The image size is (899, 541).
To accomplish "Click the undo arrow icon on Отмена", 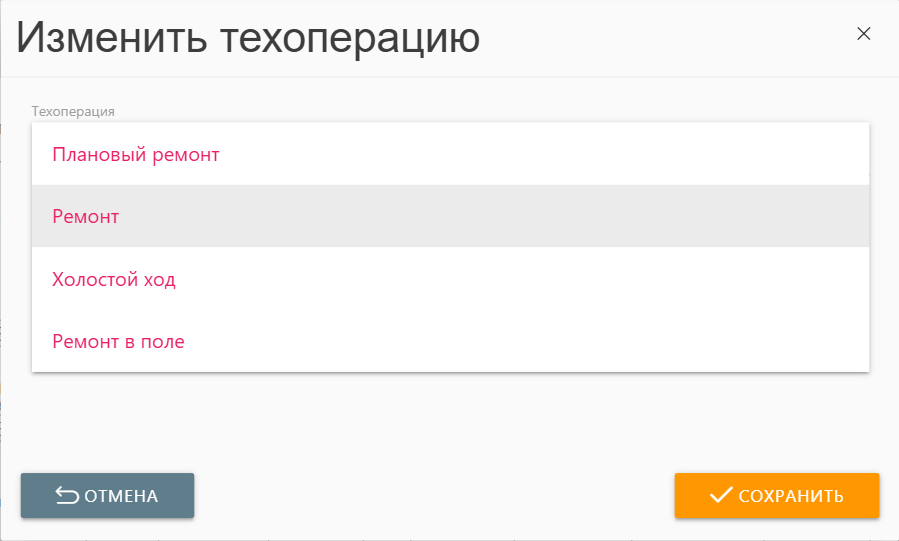I will click(x=66, y=496).
